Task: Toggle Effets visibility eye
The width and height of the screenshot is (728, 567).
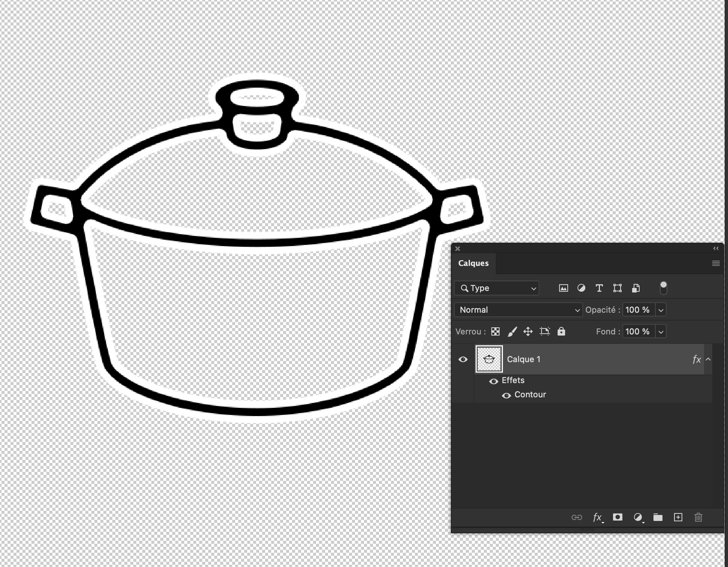Action: tap(494, 381)
